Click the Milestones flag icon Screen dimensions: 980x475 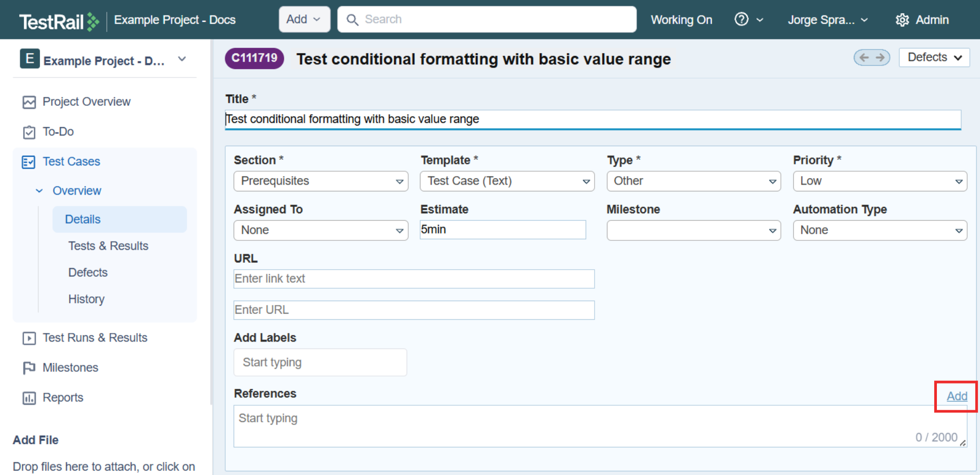pyautogui.click(x=29, y=368)
